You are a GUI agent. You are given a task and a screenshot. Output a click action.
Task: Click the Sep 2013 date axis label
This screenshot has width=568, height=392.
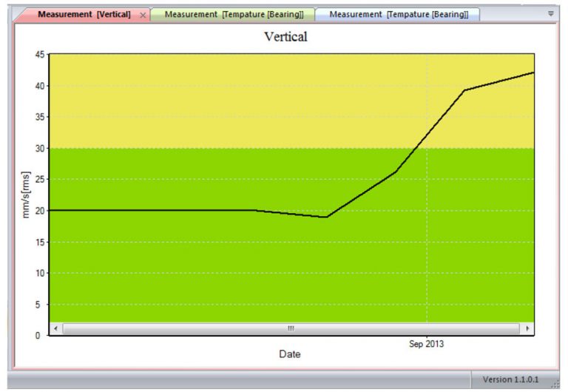pos(427,344)
